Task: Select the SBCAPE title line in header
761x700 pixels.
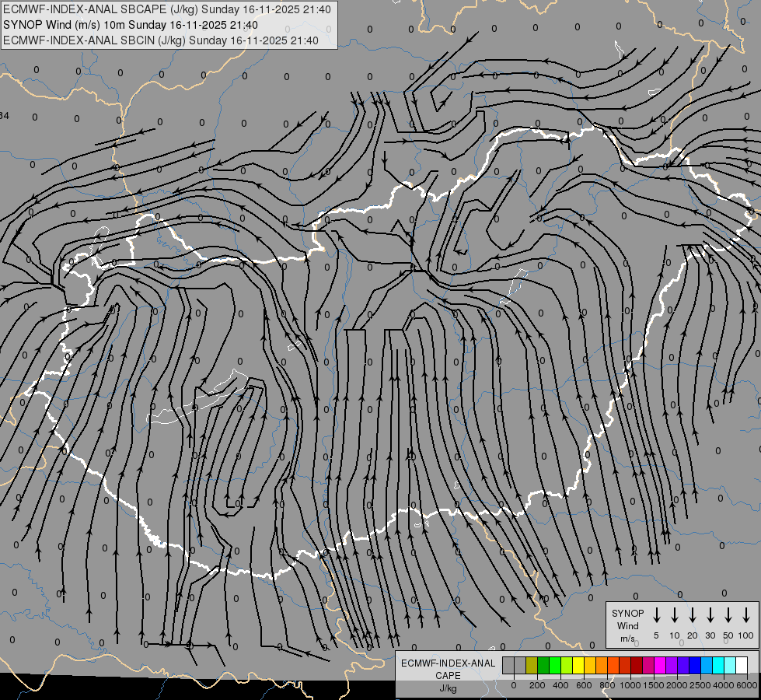Action: [167, 9]
